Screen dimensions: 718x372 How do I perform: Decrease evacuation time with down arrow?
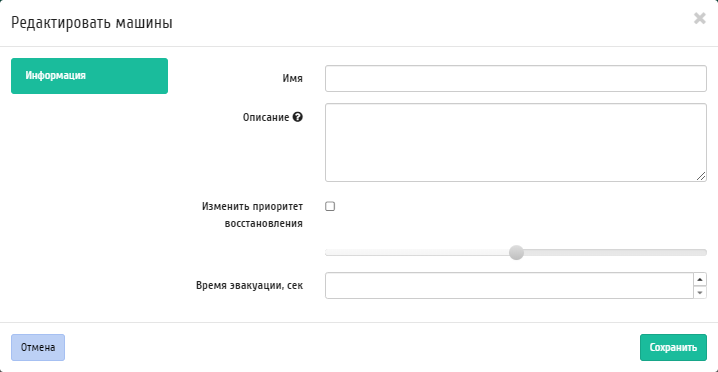coord(700,292)
